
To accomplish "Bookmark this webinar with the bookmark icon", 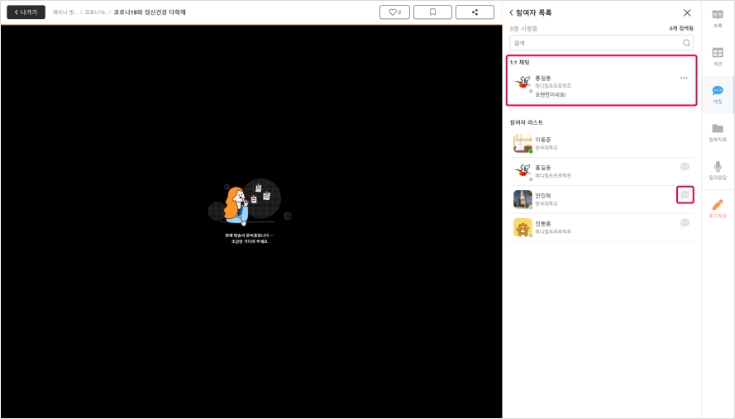I will (x=432, y=12).
